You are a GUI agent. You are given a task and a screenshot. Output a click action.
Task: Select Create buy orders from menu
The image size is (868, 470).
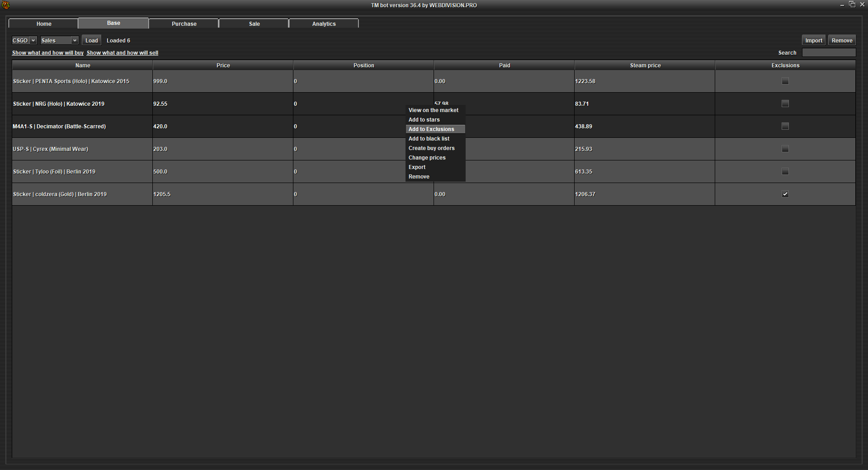pos(431,148)
